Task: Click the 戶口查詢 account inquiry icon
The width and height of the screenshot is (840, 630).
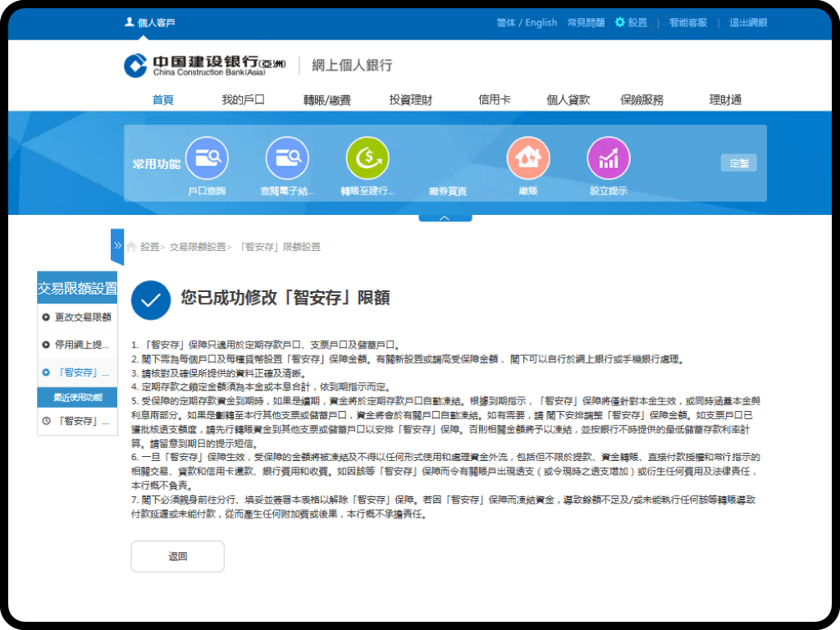Action: pos(207,158)
